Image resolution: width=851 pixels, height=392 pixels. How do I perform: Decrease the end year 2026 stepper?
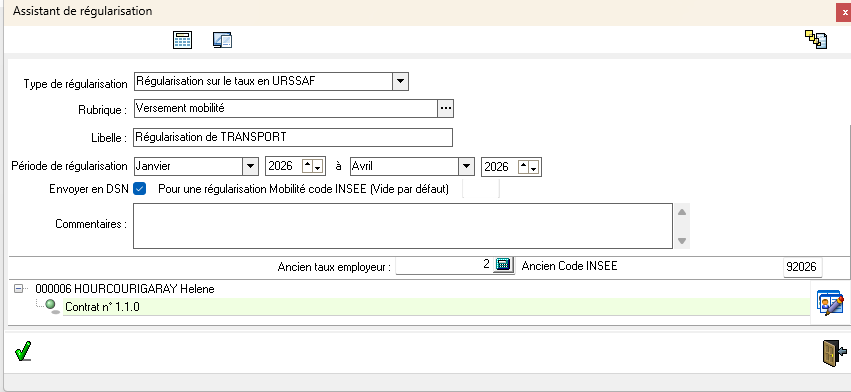tap(535, 168)
